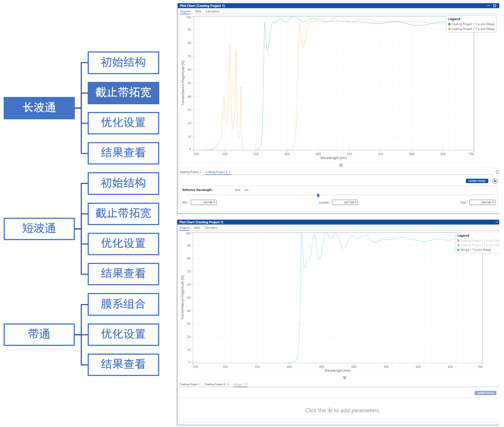The image size is (504, 427).
Task: Close Coating Project 2 tab in lower window
Action: click(x=228, y=384)
